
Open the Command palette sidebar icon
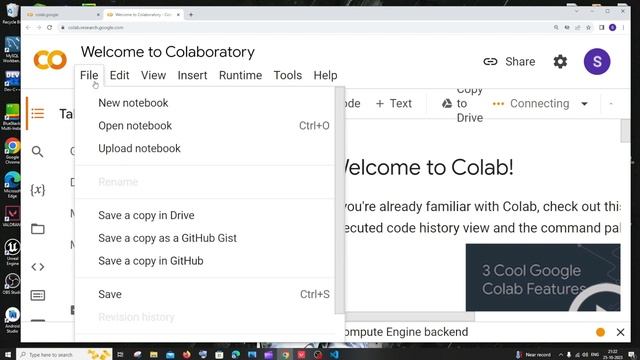(x=38, y=295)
